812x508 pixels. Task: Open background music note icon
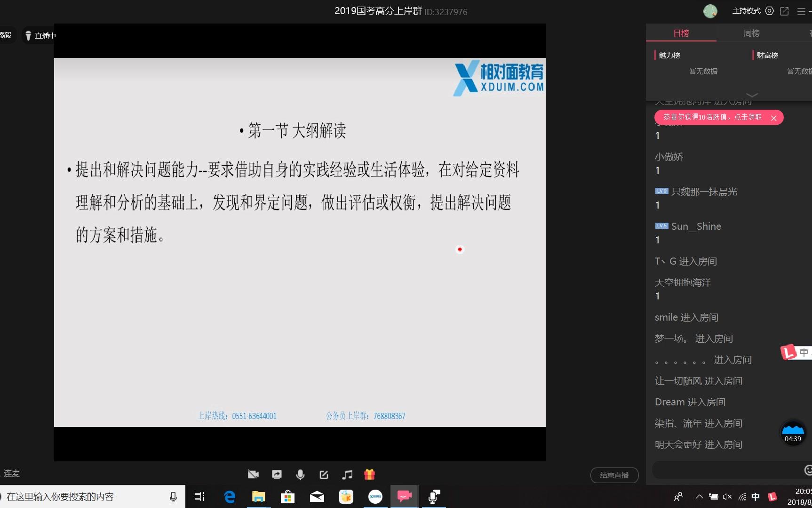tap(347, 475)
